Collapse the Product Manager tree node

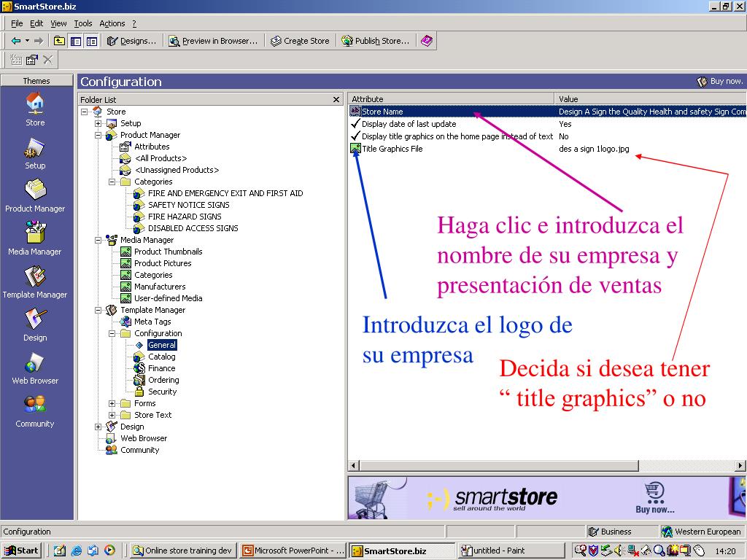[98, 135]
